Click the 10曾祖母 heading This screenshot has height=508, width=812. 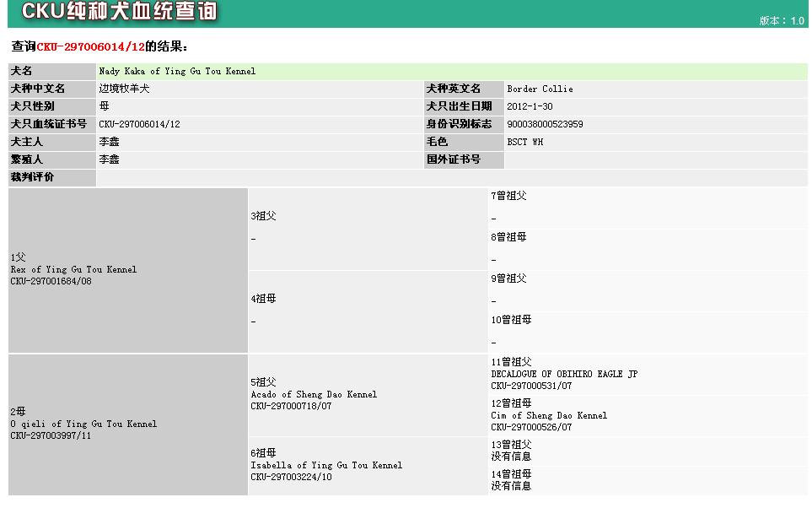511,321
